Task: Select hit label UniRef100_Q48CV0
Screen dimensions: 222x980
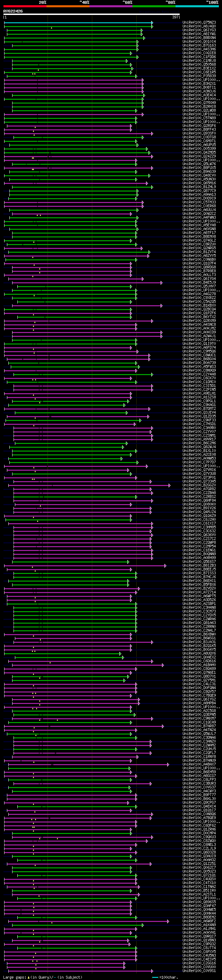Action: coord(199,175)
